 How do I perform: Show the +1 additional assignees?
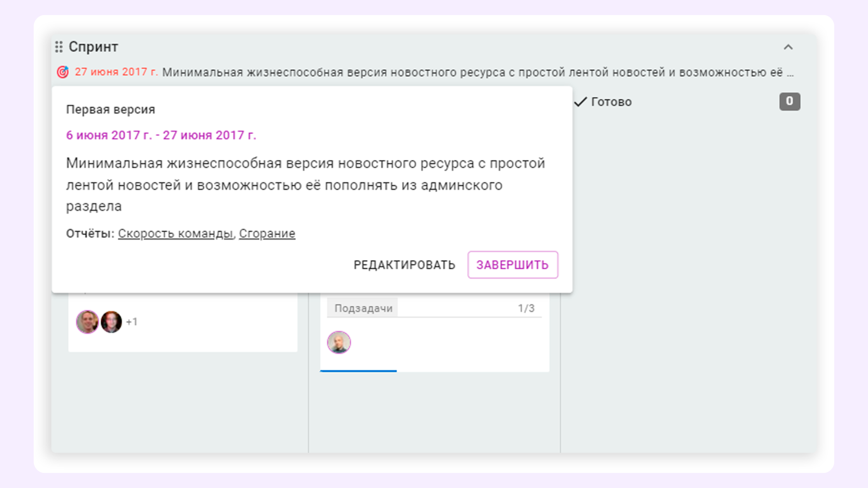click(132, 322)
